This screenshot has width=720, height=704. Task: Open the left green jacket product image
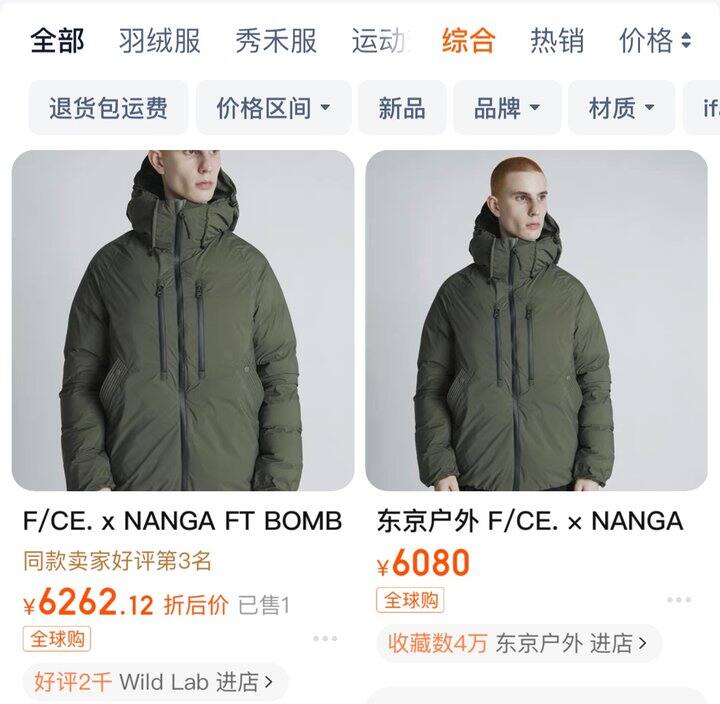tap(183, 320)
